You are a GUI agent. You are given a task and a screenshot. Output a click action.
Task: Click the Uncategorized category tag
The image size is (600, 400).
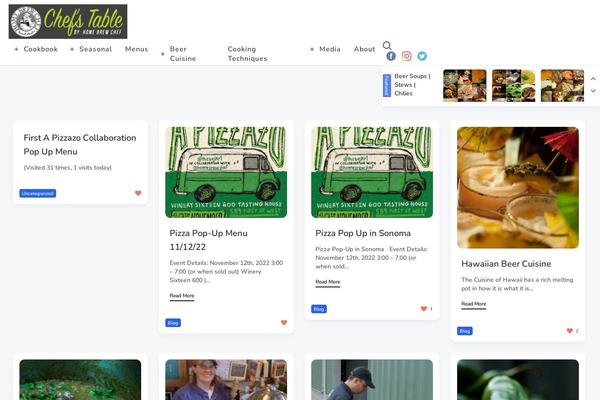[38, 193]
